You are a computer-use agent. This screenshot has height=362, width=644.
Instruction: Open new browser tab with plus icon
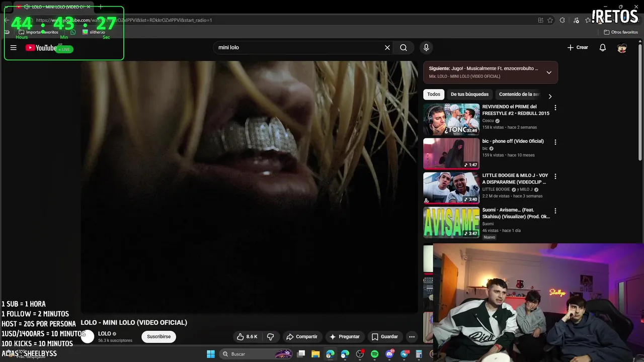point(100,7)
